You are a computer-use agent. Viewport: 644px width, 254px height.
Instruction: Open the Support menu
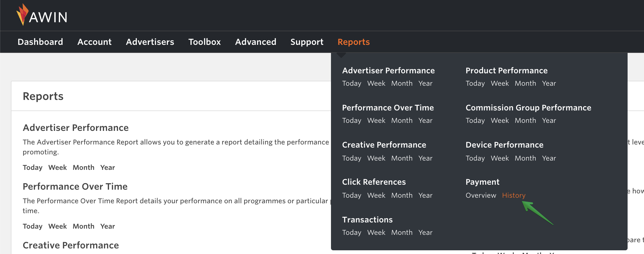[x=307, y=42]
